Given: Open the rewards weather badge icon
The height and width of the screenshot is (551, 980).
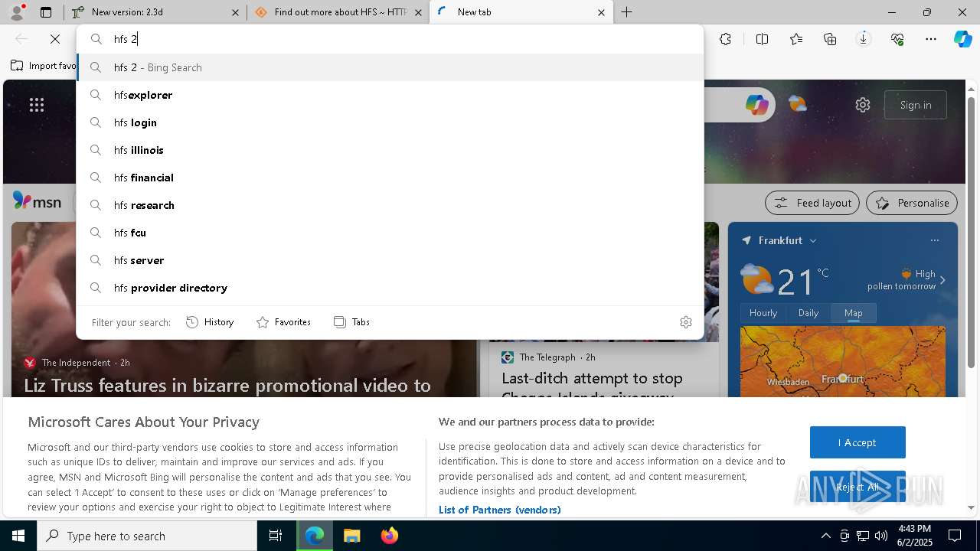Looking at the screenshot, I should coord(798,104).
